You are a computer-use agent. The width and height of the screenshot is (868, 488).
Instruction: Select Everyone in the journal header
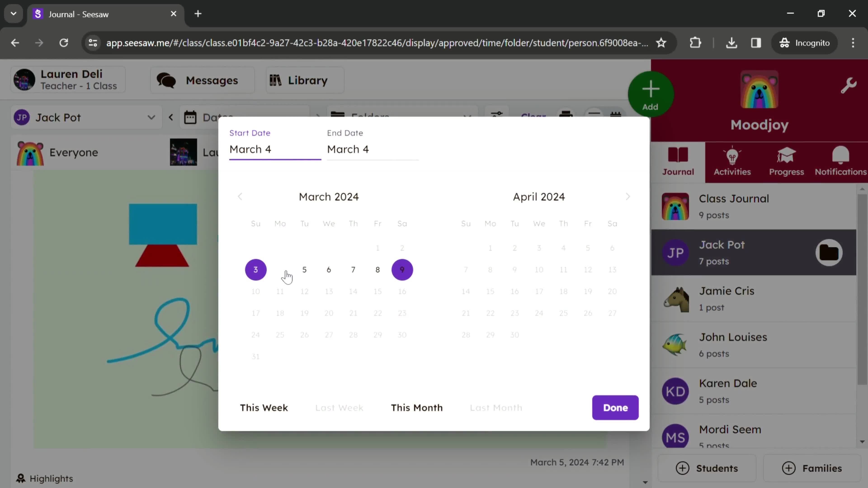coord(57,152)
